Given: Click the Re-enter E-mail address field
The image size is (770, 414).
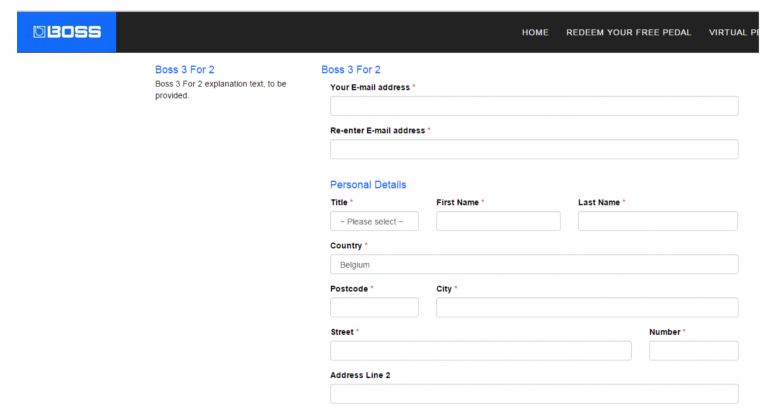Looking at the screenshot, I should click(x=534, y=149).
